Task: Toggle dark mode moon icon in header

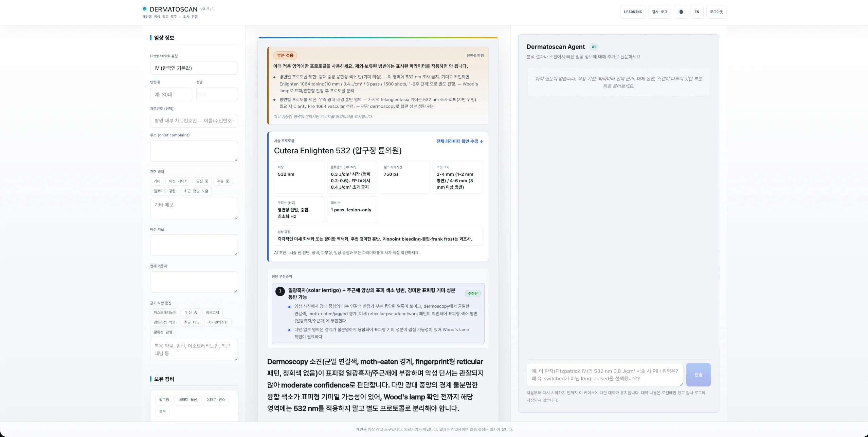Action: click(680, 12)
